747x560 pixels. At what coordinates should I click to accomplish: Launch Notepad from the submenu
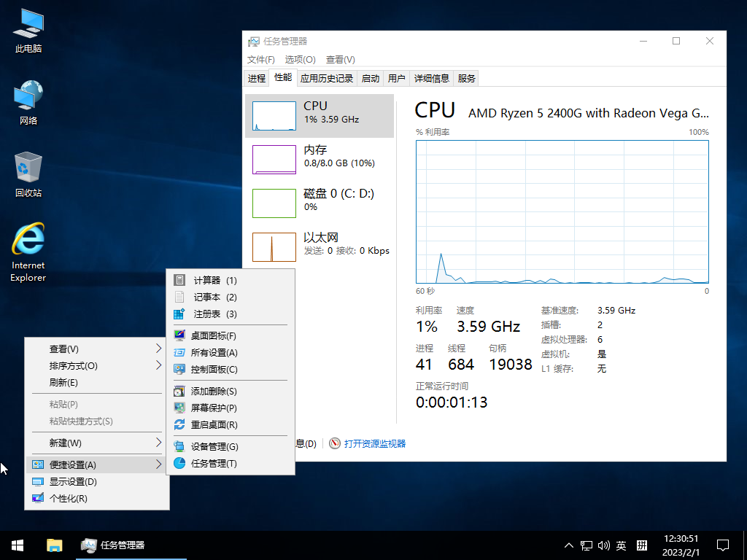[x=214, y=297]
